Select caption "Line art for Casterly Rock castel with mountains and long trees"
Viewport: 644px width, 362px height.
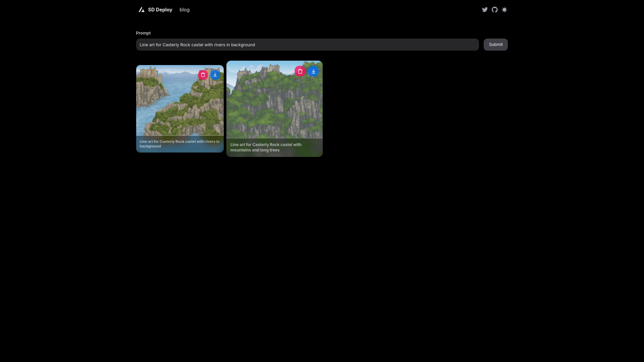coord(266,147)
